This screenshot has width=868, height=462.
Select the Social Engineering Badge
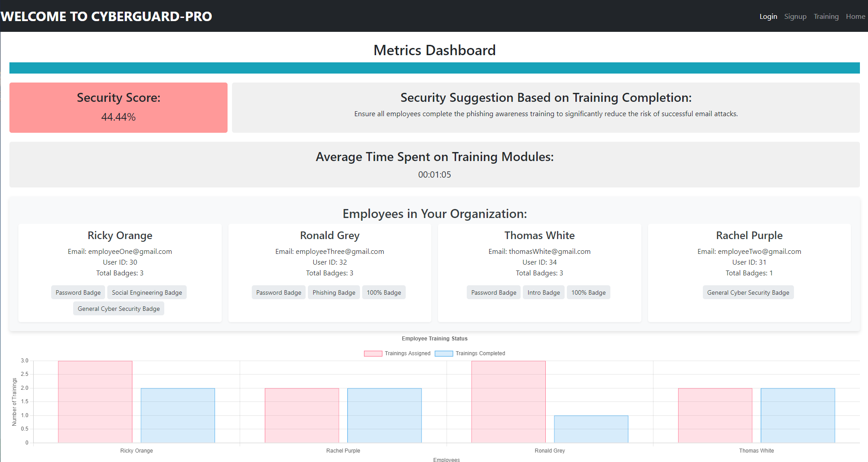point(147,292)
